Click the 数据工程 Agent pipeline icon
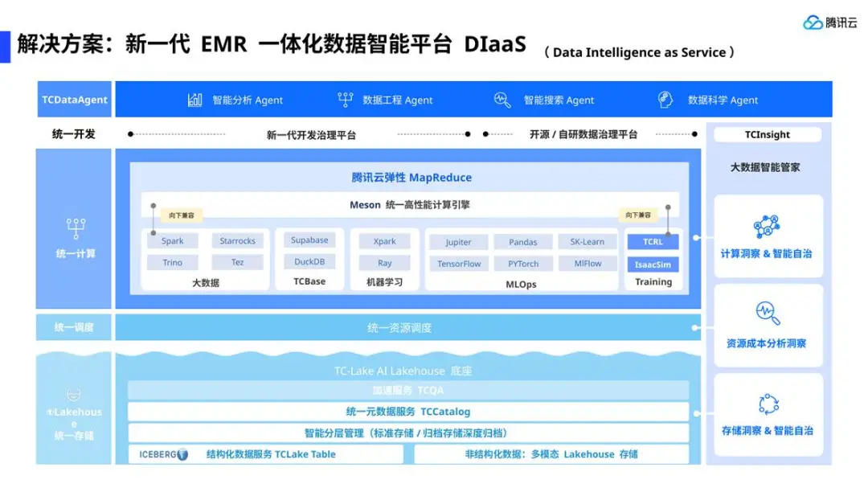This screenshot has width=868, height=488. (345, 100)
